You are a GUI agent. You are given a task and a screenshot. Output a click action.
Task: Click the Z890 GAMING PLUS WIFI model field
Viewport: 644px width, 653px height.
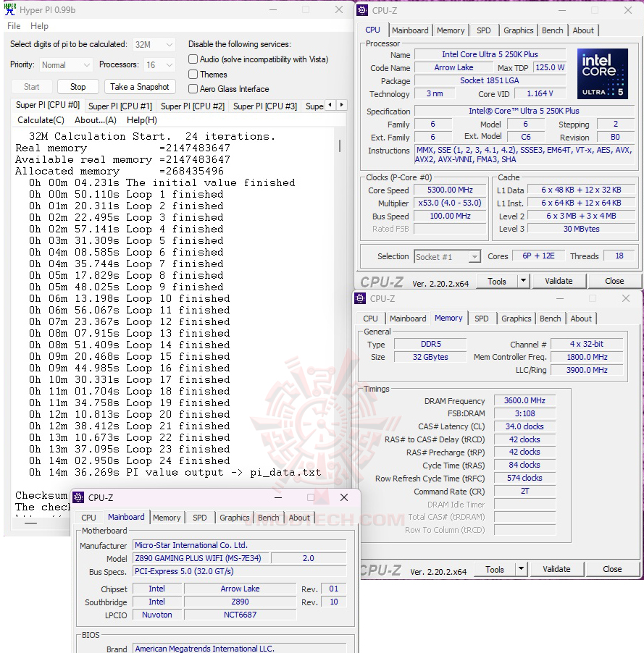[x=201, y=558]
